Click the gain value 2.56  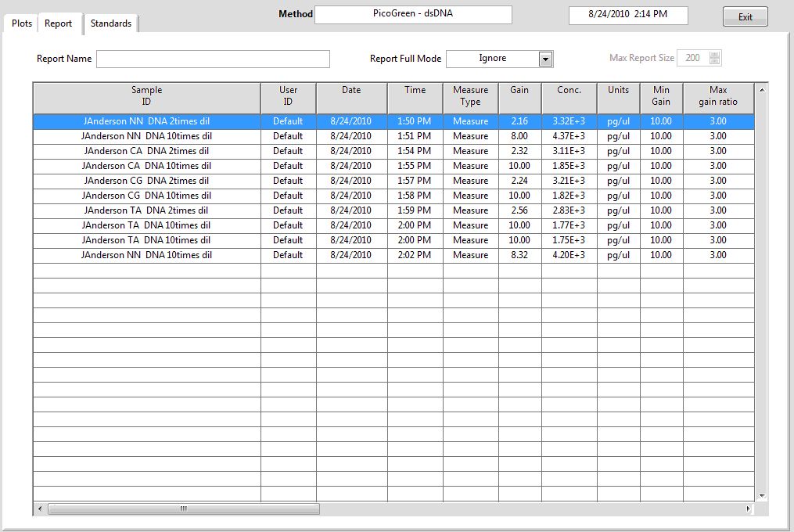point(519,210)
